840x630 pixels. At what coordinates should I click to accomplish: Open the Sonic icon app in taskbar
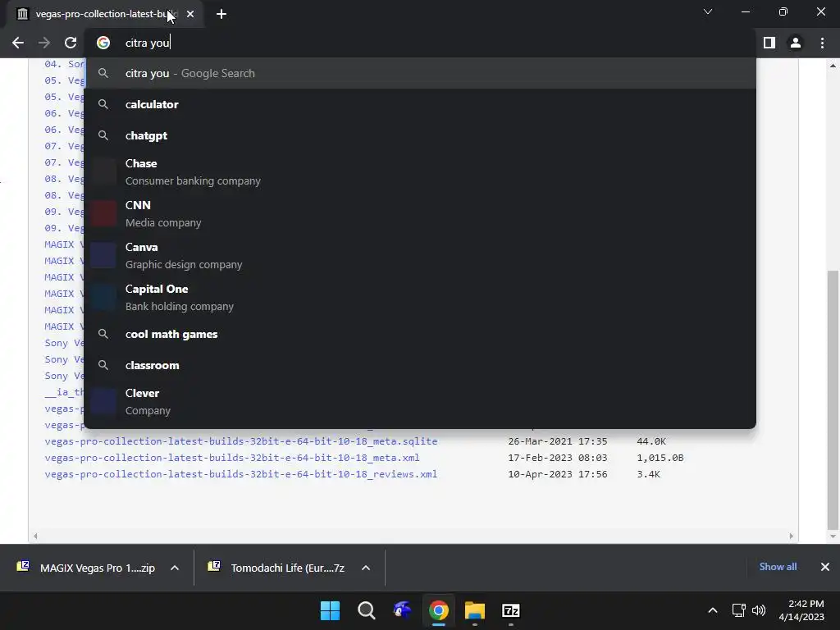402,610
